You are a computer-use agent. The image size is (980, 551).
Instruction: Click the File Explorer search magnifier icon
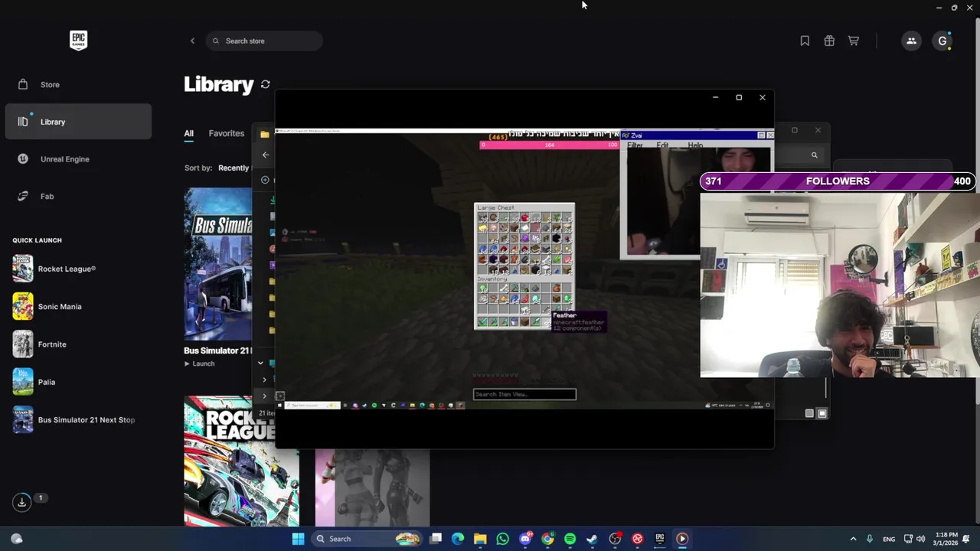point(814,155)
